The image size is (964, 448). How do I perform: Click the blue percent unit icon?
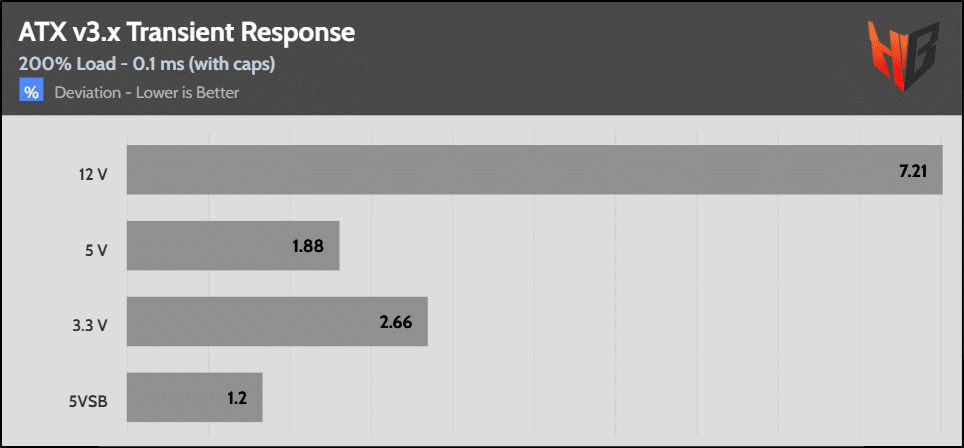[x=32, y=93]
